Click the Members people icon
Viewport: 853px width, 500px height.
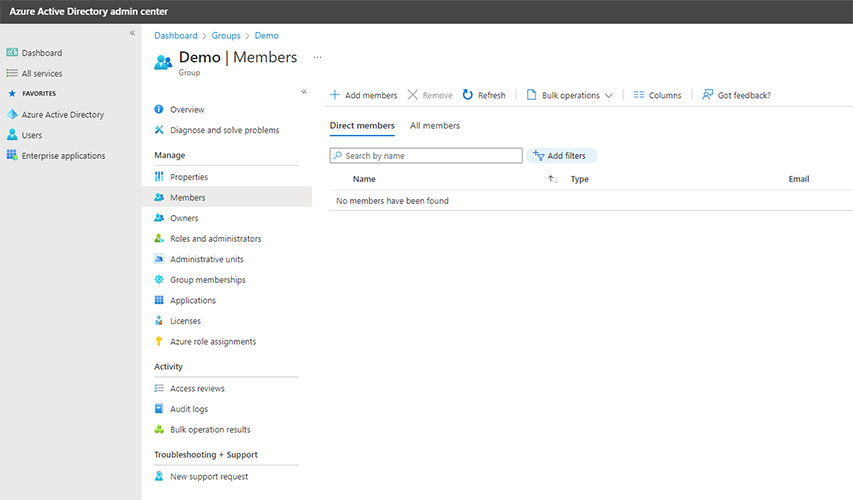[x=159, y=197]
